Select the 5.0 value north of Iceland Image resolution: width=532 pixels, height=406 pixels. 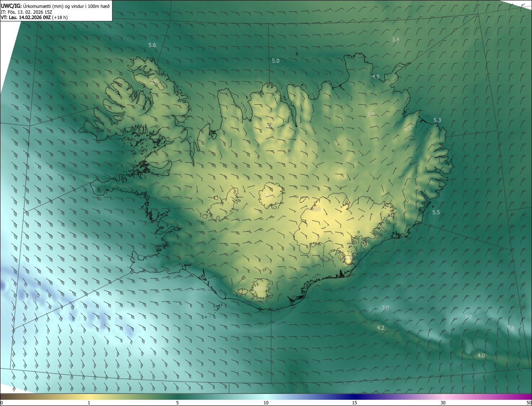point(276,61)
